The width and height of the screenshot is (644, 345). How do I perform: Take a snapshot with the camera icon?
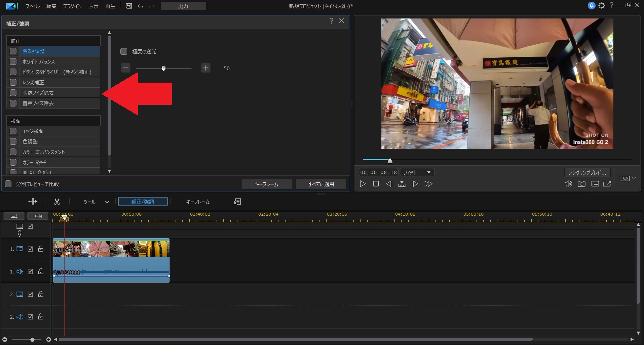(x=581, y=184)
